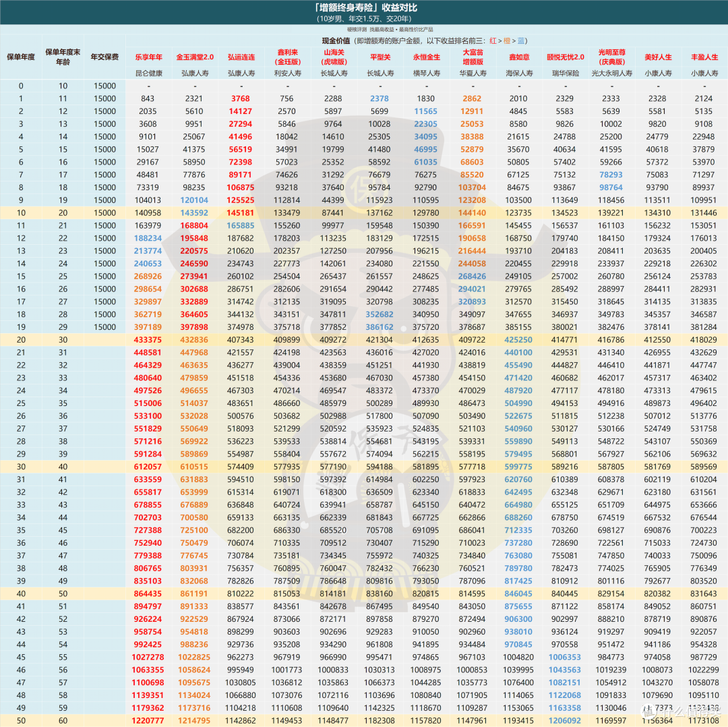
Task: Select blue value 188234 in year 12
Action: tap(148, 238)
